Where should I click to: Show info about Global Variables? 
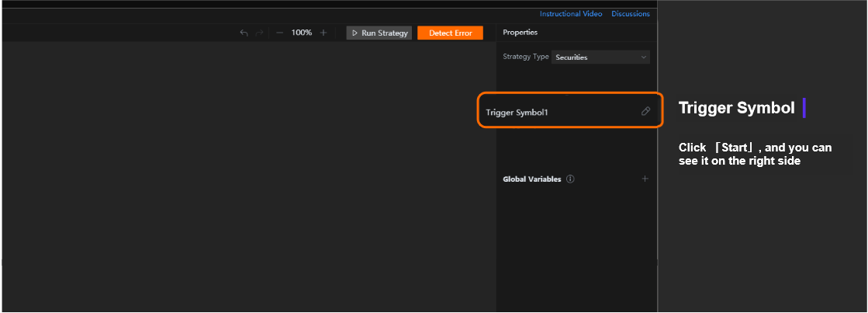571,179
